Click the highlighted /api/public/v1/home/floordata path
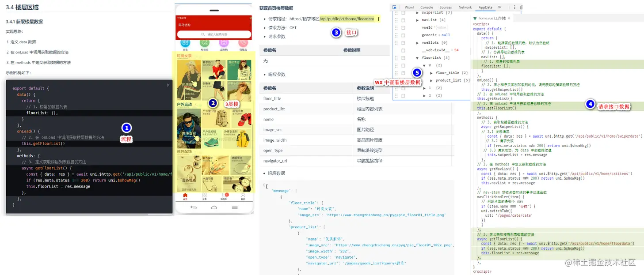The width and height of the screenshot is (644, 275). coord(347,19)
